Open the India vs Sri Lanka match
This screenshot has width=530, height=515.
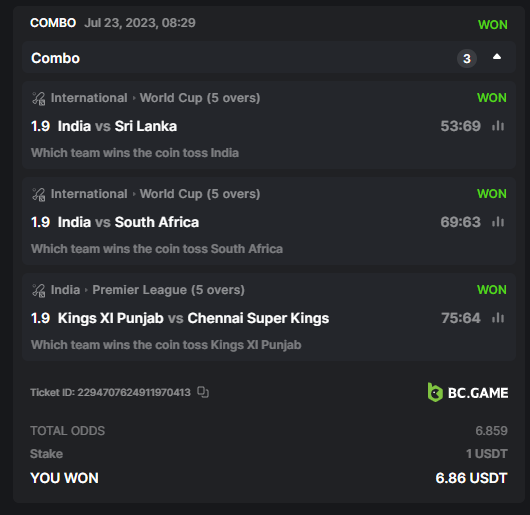(117, 126)
